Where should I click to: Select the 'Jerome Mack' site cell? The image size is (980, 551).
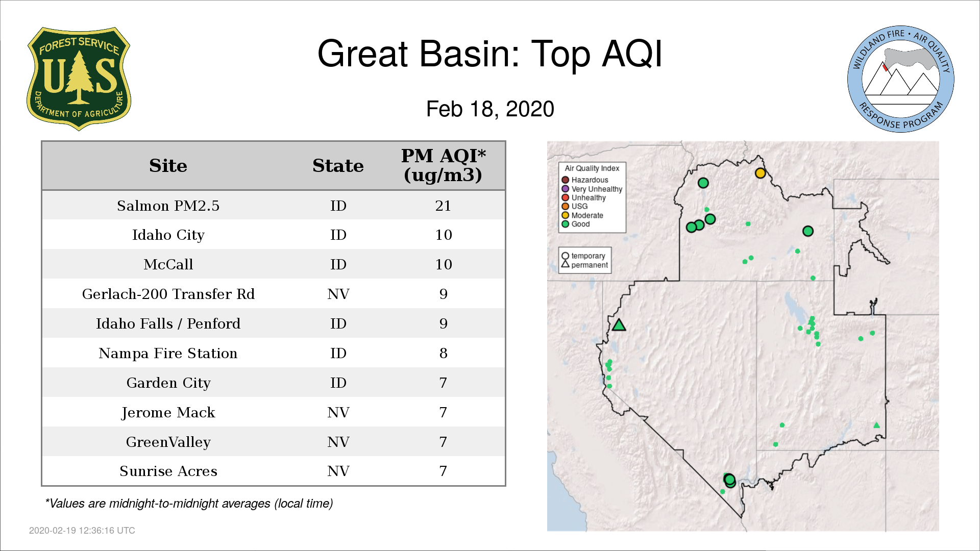pos(168,412)
